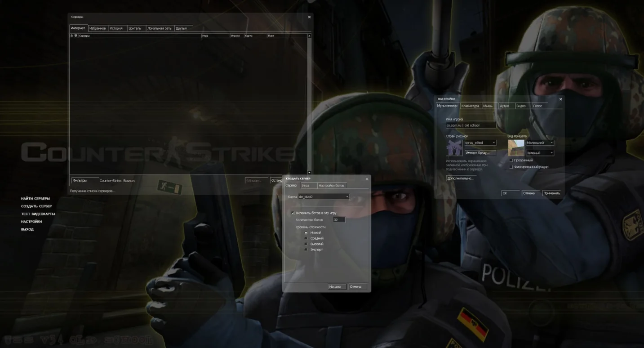The image size is (644, 348).
Task: Enable the Прозрачный crosshair checkbox
Action: pyautogui.click(x=511, y=160)
